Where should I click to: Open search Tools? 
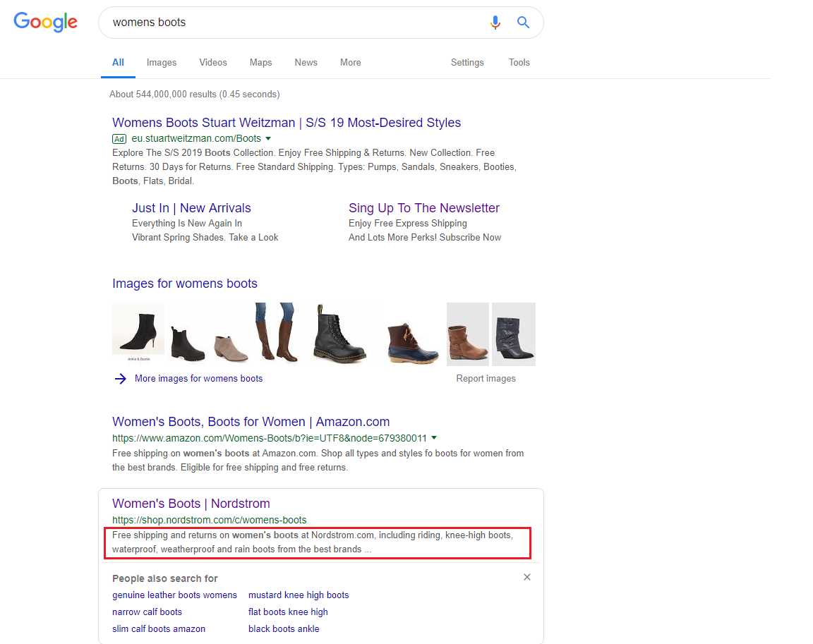(519, 62)
